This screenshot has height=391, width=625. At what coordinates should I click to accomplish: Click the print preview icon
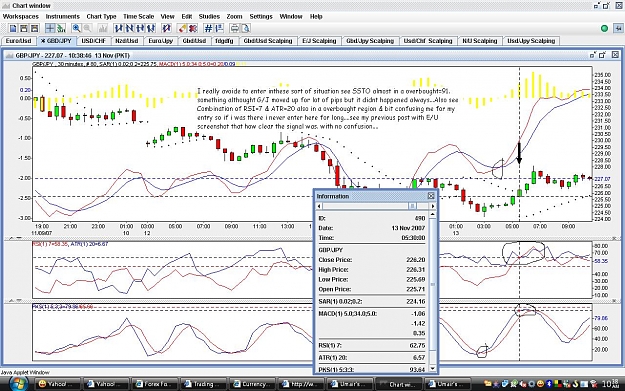click(x=246, y=28)
